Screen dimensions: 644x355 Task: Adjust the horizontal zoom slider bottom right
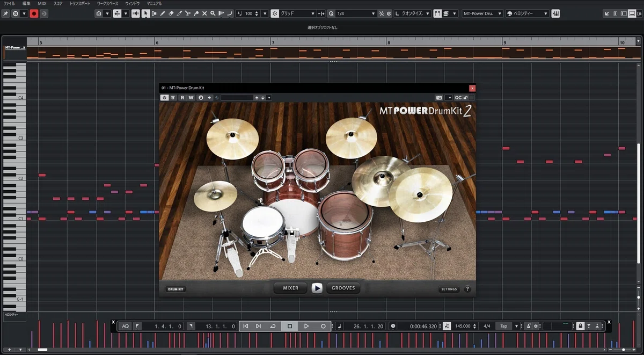click(x=623, y=350)
